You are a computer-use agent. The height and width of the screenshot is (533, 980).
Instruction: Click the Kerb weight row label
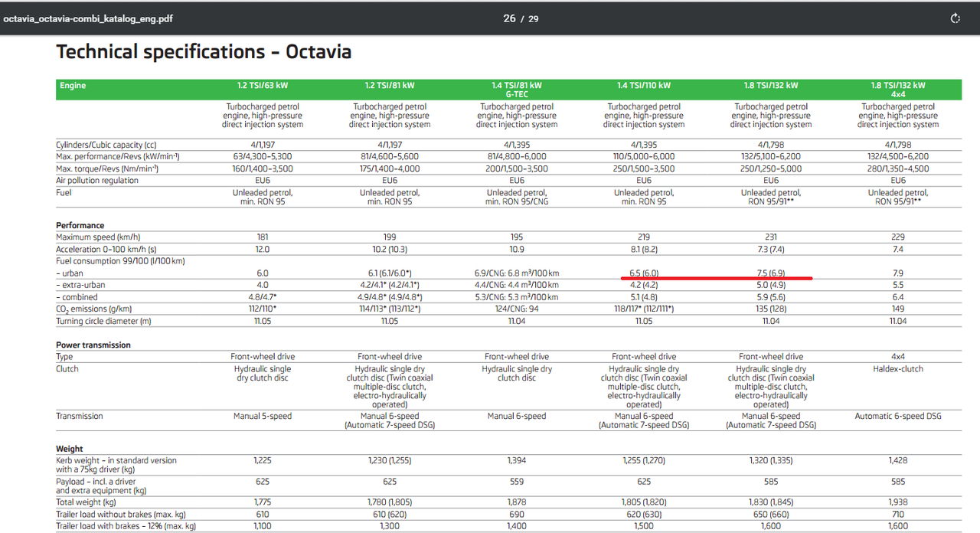(116, 465)
